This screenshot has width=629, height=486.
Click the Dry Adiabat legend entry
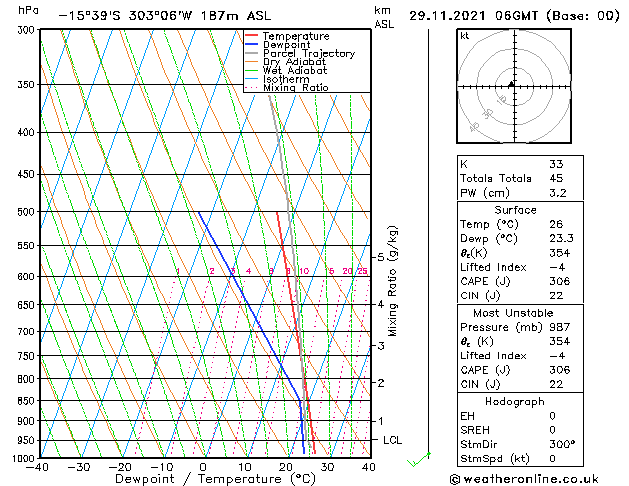pos(286,62)
